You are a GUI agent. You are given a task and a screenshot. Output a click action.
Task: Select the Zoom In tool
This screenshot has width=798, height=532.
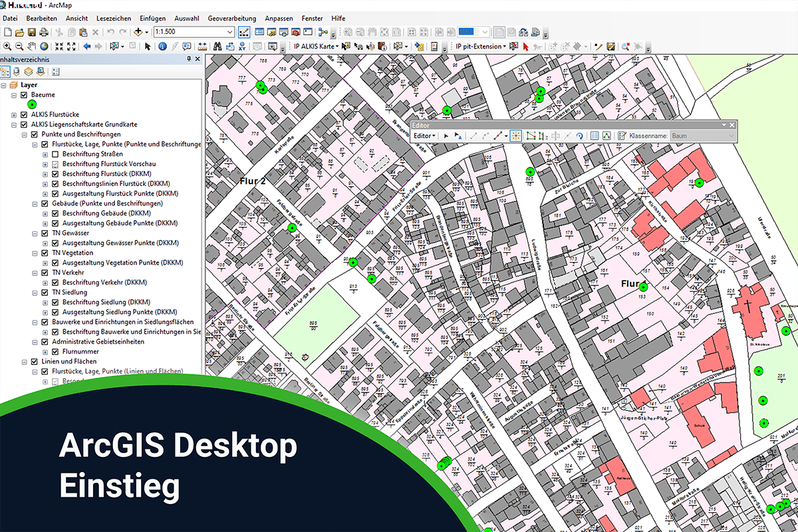[7, 47]
